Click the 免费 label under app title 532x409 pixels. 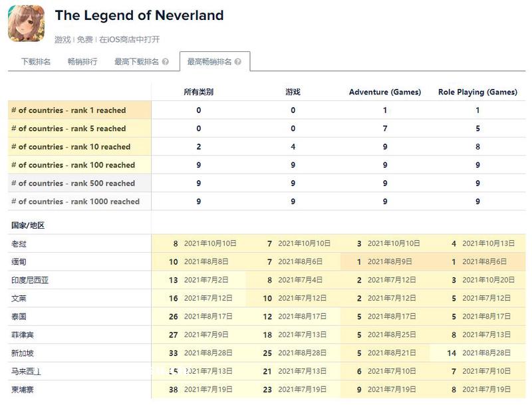pyautogui.click(x=84, y=40)
